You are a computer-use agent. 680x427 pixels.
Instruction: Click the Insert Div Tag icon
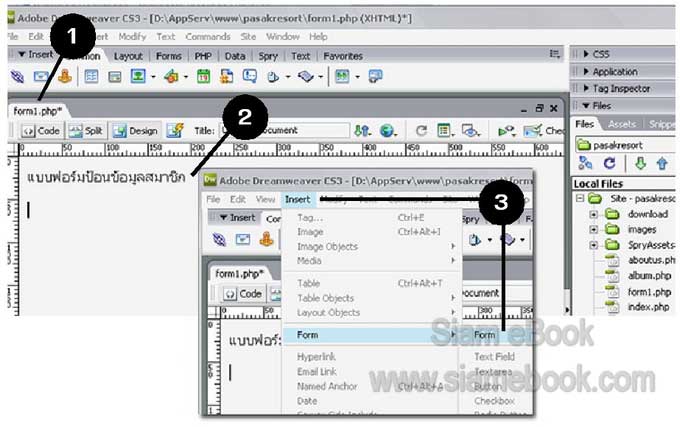pyautogui.click(x=114, y=77)
